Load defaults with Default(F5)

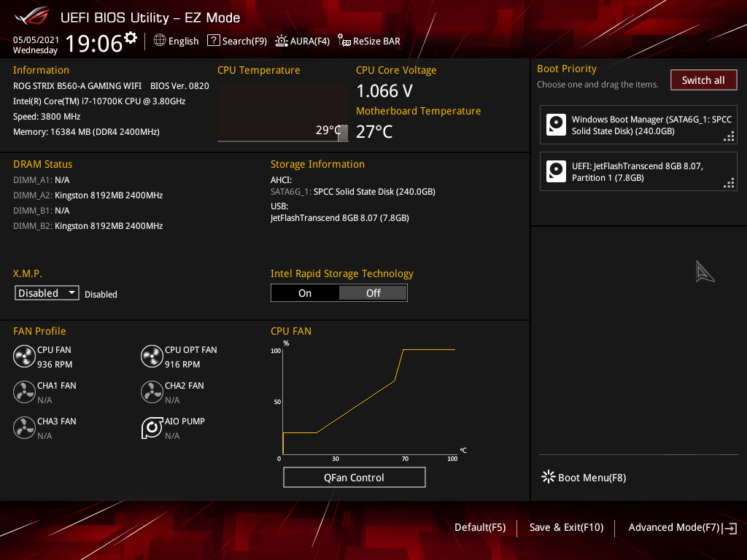coord(480,527)
